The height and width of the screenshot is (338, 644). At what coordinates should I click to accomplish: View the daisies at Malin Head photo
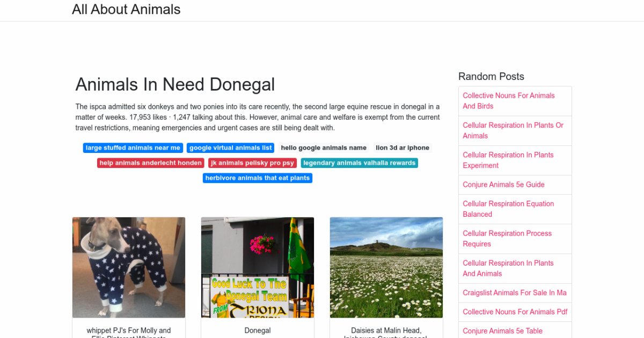(x=386, y=267)
